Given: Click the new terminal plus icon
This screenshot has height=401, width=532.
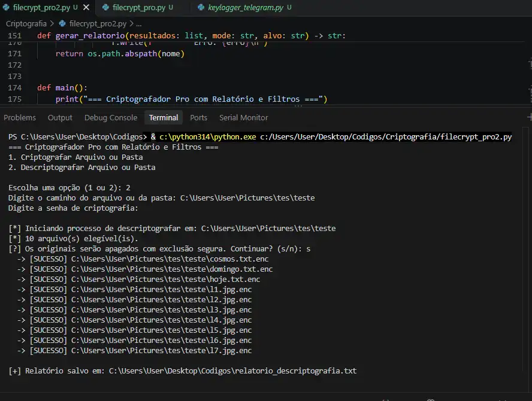Looking at the screenshot, I should click(x=529, y=117).
